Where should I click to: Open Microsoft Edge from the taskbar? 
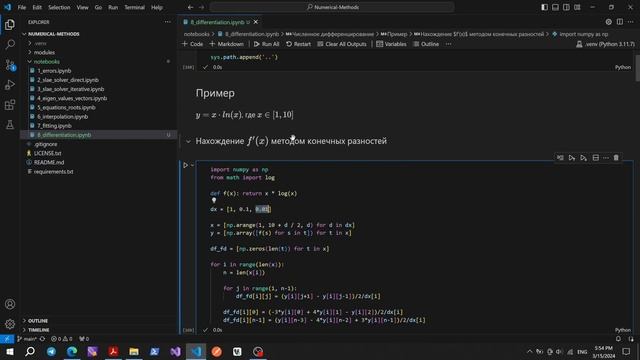pos(72,351)
